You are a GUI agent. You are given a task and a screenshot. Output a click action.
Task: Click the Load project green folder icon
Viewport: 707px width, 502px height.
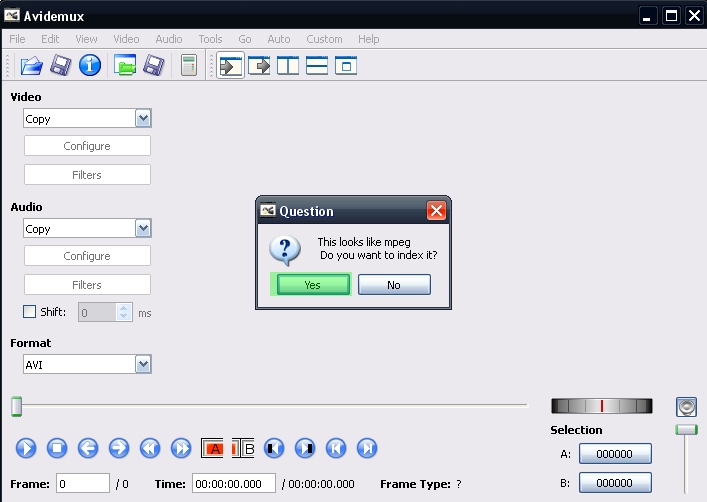[x=125, y=65]
